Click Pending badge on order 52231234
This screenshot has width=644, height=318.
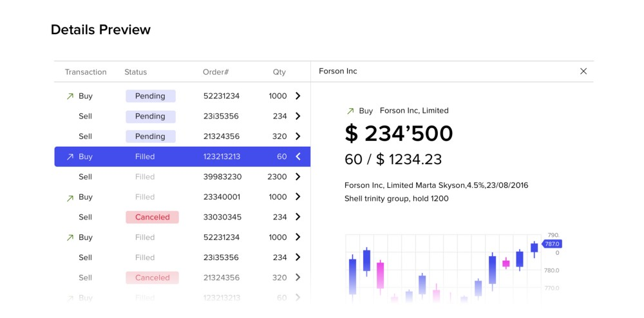(150, 96)
